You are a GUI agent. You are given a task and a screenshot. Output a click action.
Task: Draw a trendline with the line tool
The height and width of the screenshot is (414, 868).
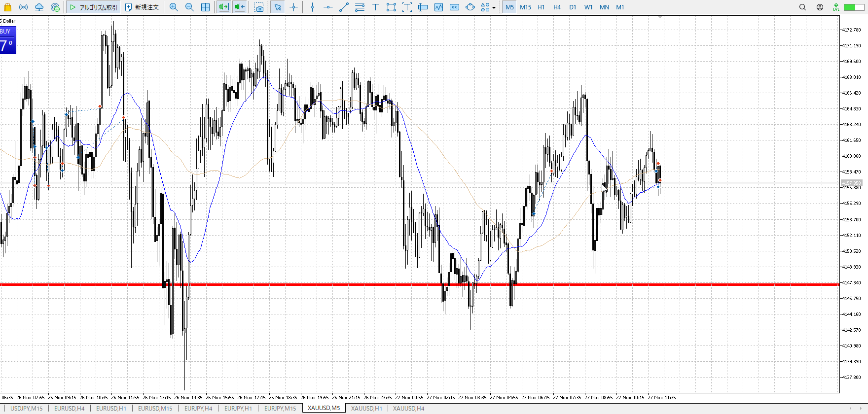pyautogui.click(x=344, y=7)
